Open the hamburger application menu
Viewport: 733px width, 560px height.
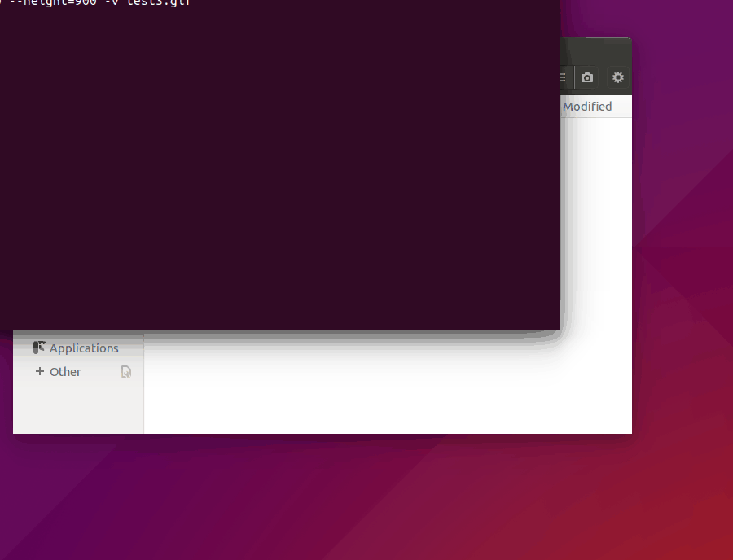[561, 77]
